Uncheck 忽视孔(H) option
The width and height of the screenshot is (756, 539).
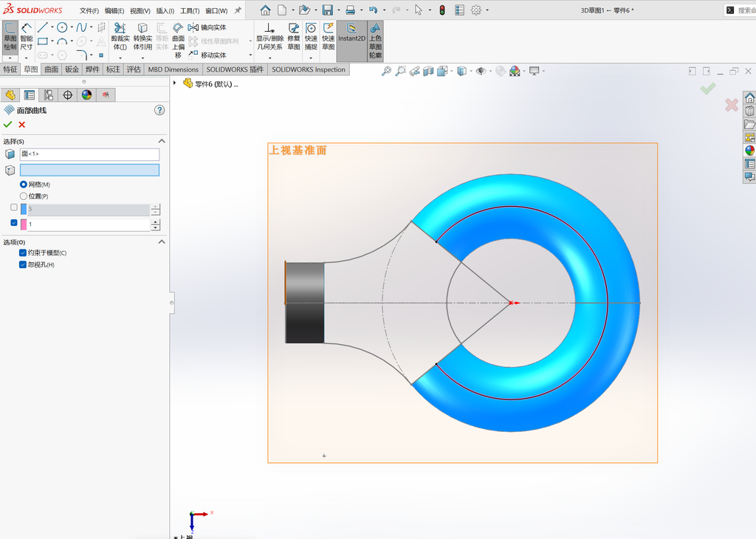23,264
